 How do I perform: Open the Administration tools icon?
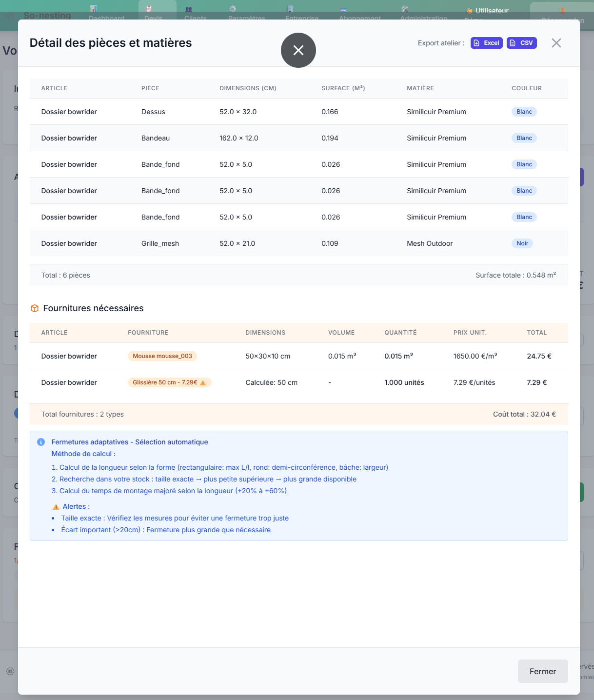tap(405, 9)
